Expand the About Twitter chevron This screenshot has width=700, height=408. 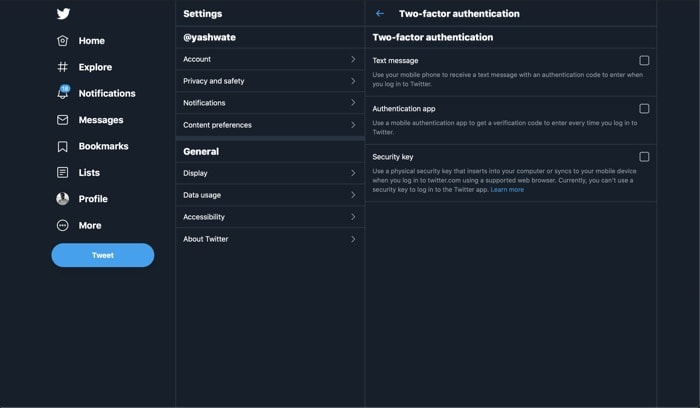(353, 239)
